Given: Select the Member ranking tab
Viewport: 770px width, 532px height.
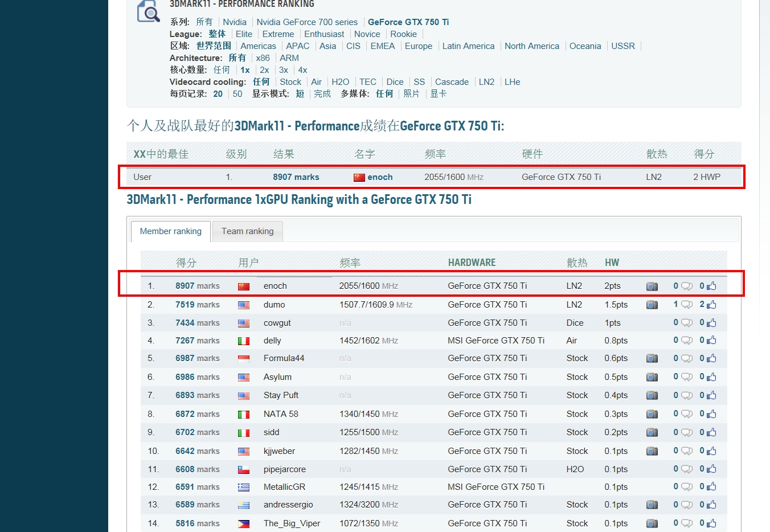Looking at the screenshot, I should pos(170,231).
